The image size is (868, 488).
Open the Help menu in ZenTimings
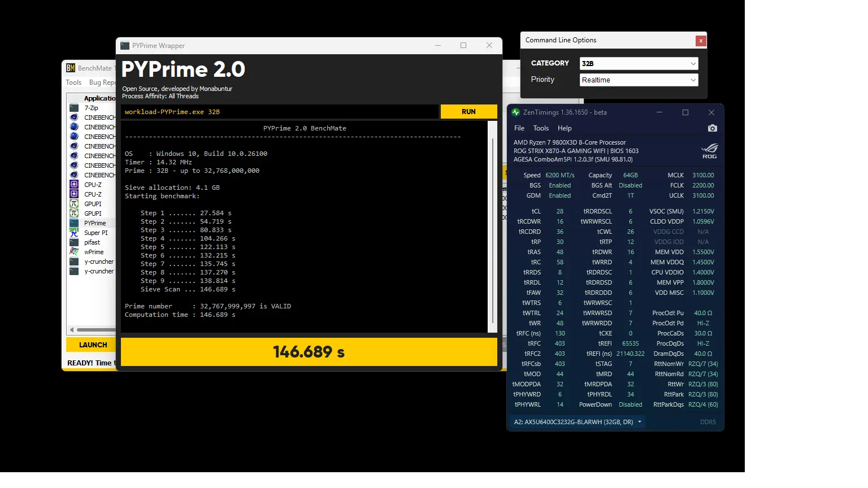pyautogui.click(x=565, y=128)
